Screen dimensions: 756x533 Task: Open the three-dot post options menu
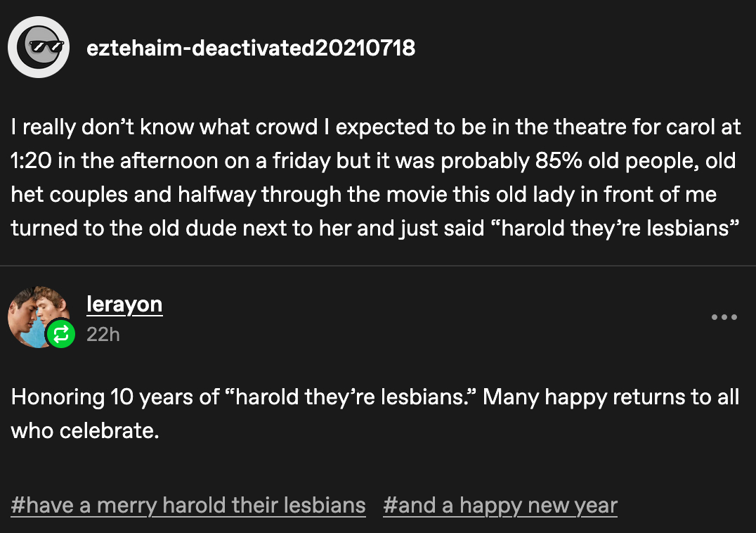click(724, 318)
